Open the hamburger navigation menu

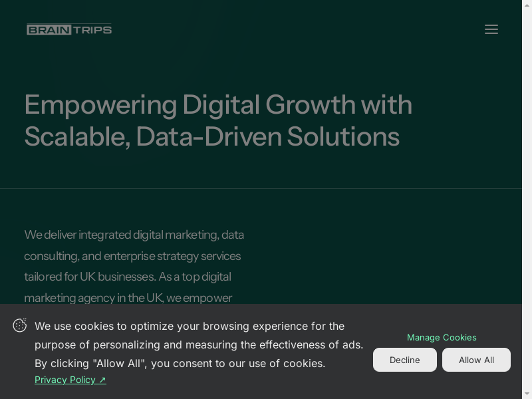(491, 29)
